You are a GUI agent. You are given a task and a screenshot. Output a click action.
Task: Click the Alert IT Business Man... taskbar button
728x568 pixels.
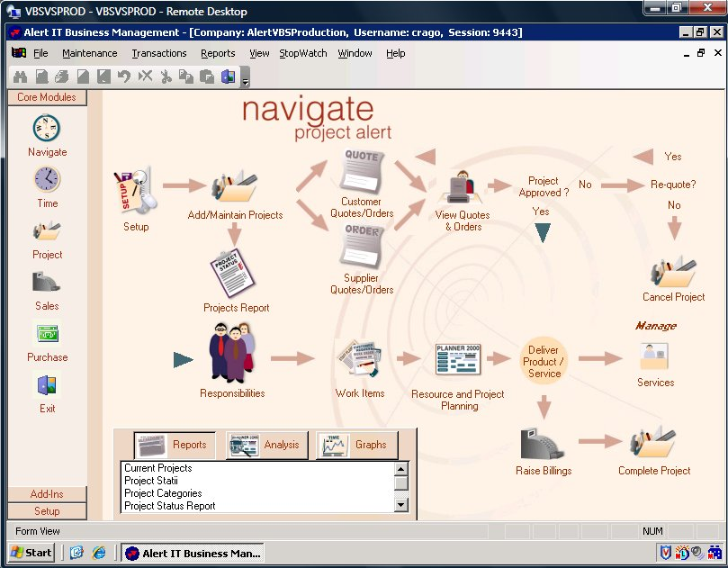193,553
